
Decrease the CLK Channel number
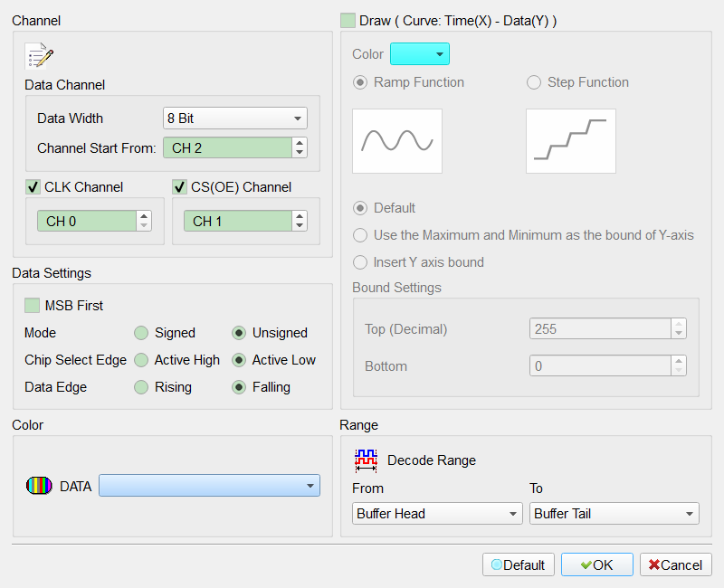click(x=144, y=226)
